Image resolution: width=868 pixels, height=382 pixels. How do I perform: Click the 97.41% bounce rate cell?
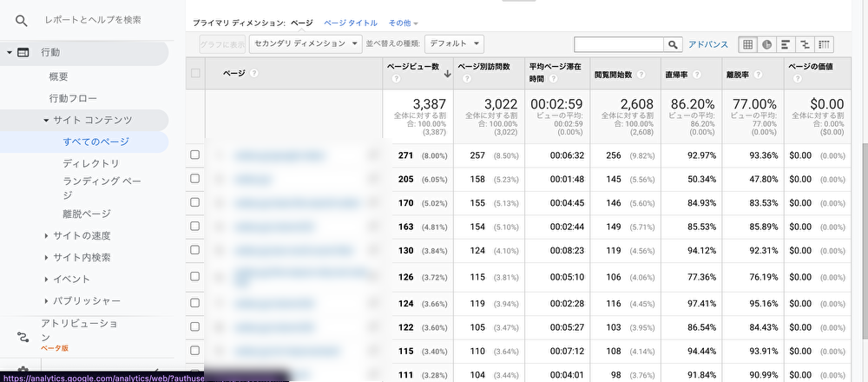click(701, 303)
